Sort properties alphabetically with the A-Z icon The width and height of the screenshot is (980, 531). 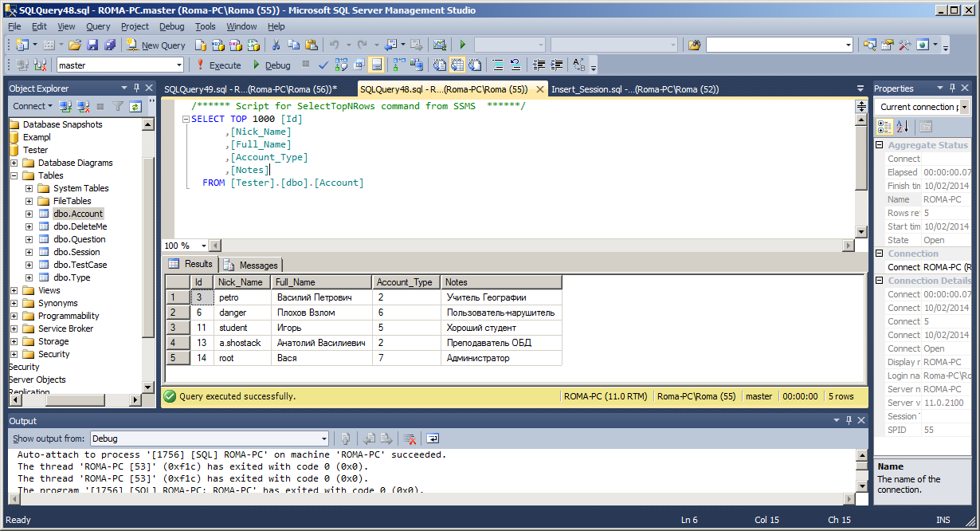(x=903, y=127)
